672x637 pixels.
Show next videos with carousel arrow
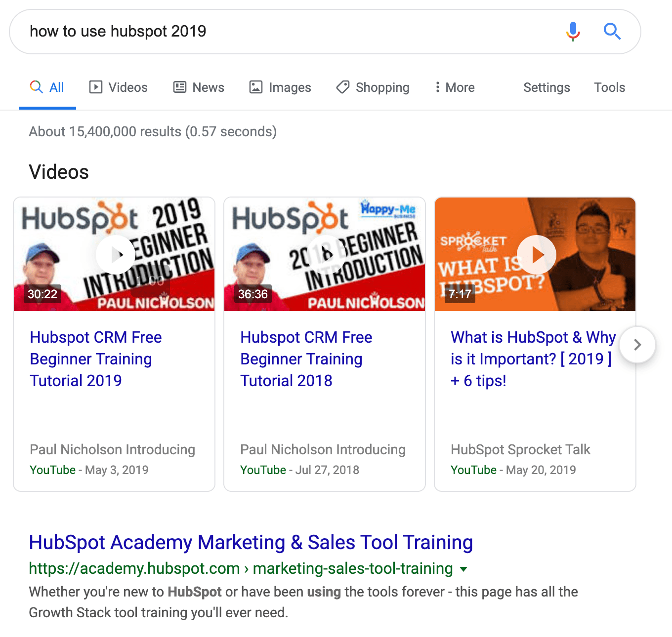(637, 345)
